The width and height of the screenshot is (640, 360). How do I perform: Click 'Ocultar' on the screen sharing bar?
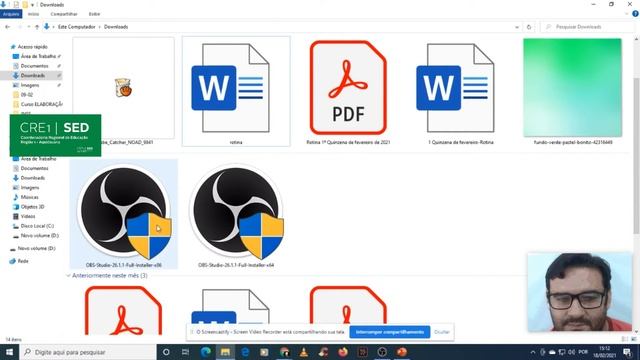[x=442, y=332]
